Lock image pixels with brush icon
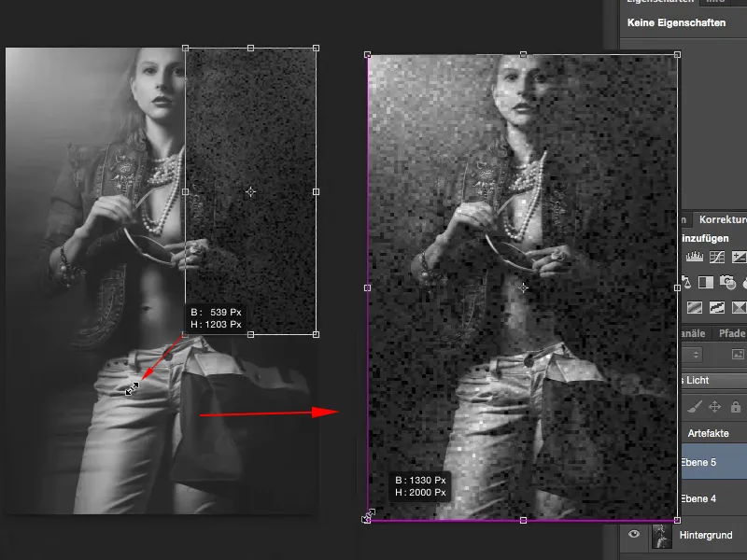The height and width of the screenshot is (560, 747). (x=694, y=407)
